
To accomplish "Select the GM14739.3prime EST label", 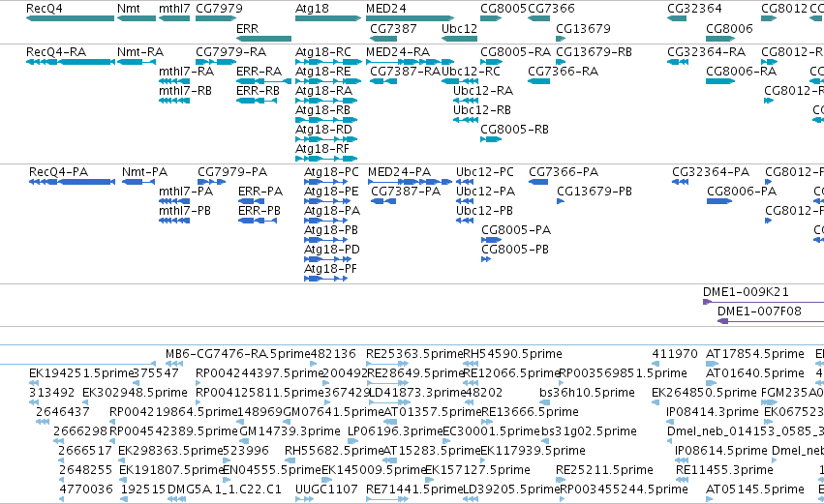I will click(x=290, y=431).
